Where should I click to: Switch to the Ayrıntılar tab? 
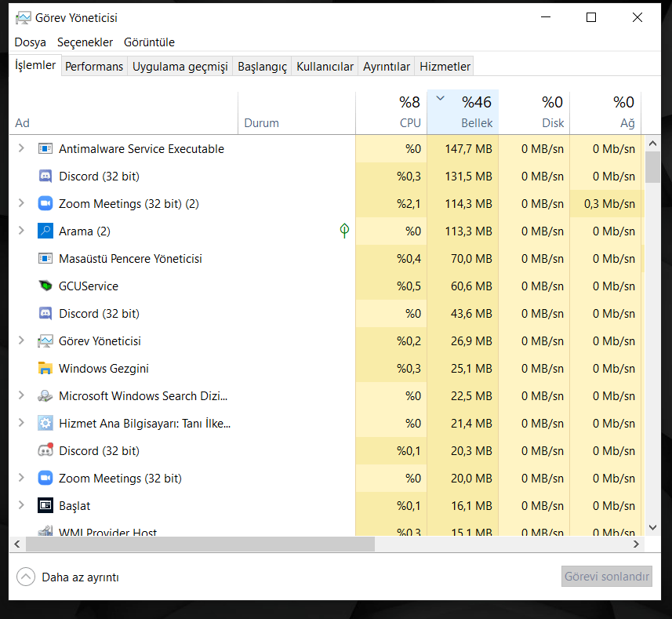[x=387, y=67]
